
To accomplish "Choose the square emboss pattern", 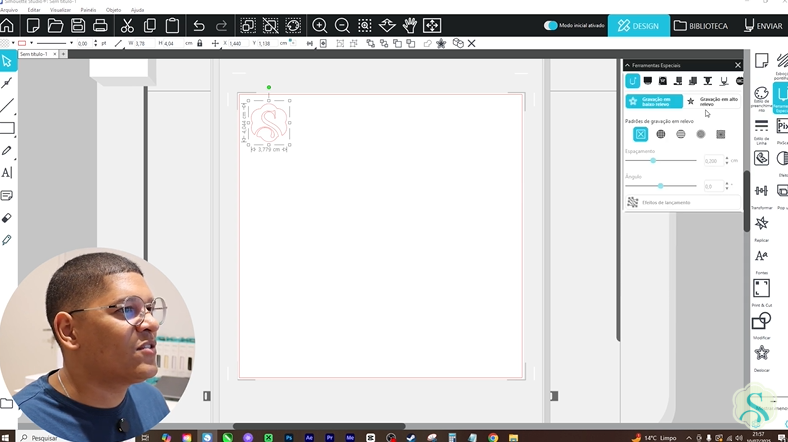I will pyautogui.click(x=721, y=134).
